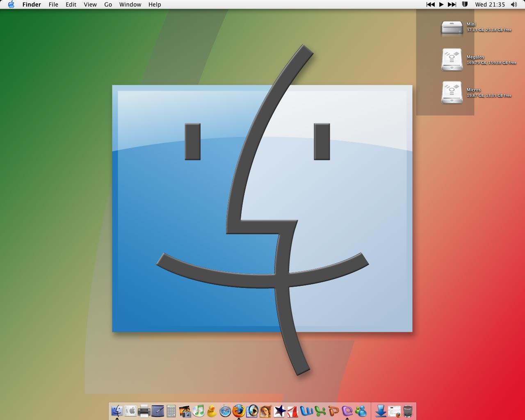Restore the minimized Firefox window from Dock
525x420 pixels.
[394, 411]
